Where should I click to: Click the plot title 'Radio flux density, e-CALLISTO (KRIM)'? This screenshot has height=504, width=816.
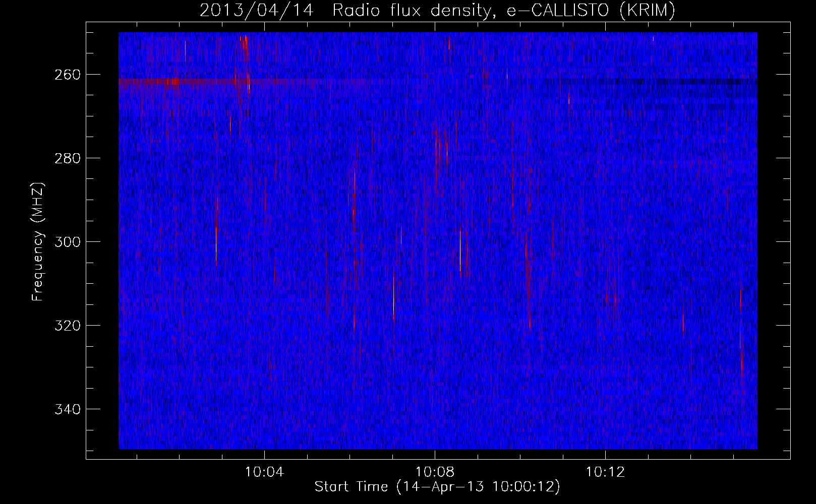(504, 11)
